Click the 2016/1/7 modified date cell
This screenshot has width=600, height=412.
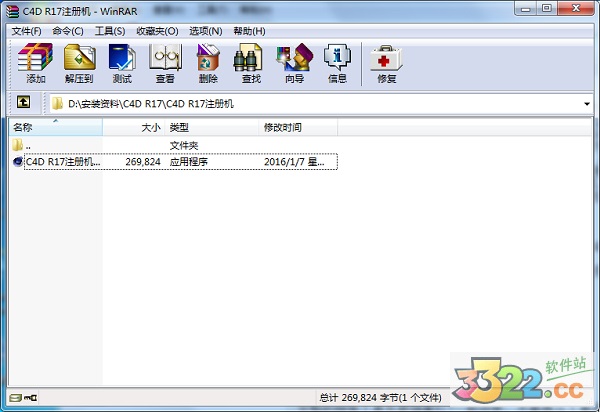[294, 162]
